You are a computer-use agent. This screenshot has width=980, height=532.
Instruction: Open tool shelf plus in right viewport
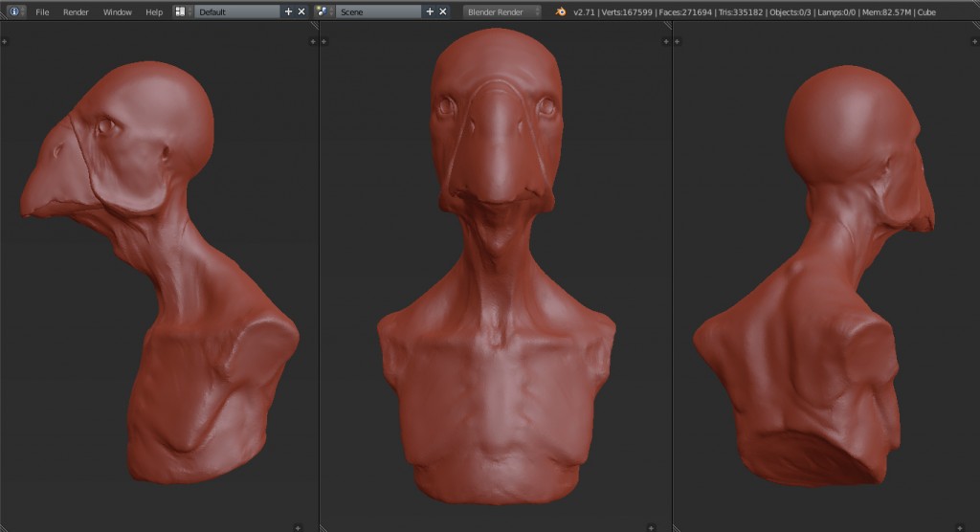click(677, 41)
